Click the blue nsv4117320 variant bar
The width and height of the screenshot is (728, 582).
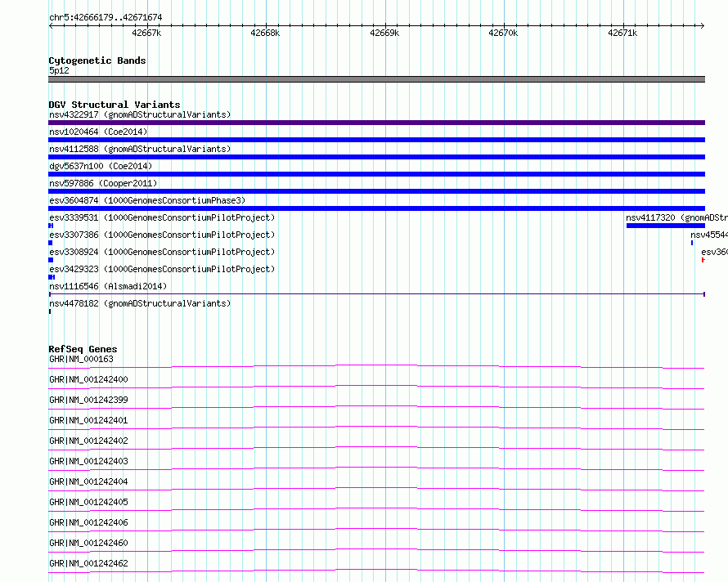coord(666,226)
